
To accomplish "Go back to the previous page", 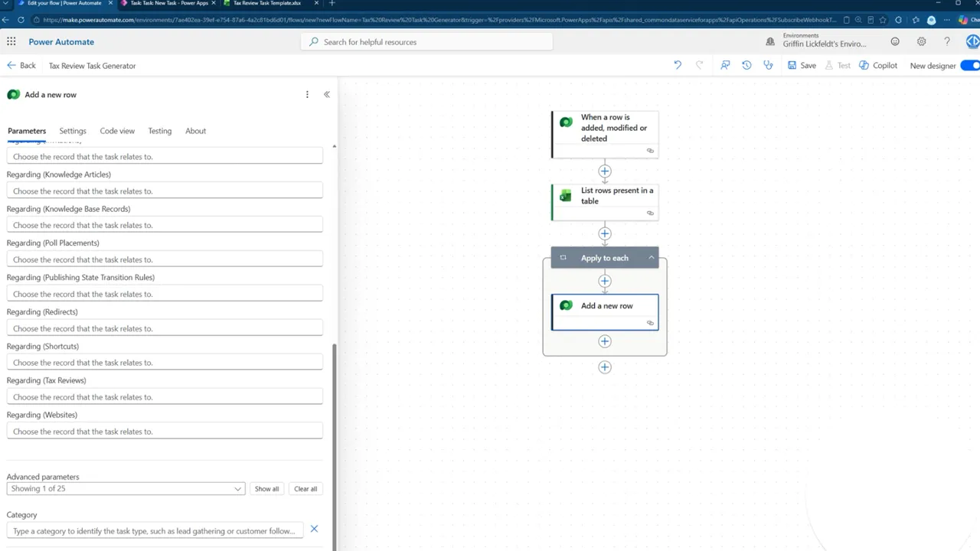I will click(21, 65).
